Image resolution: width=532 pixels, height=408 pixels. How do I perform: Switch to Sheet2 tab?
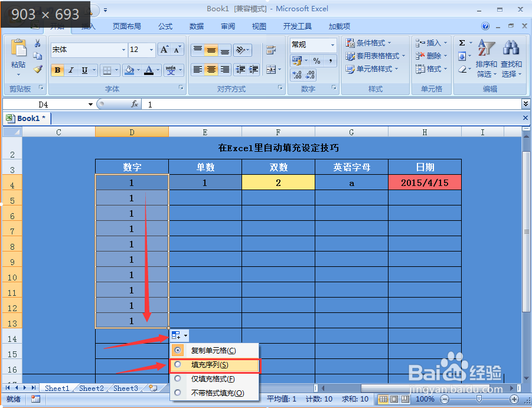[x=92, y=389]
